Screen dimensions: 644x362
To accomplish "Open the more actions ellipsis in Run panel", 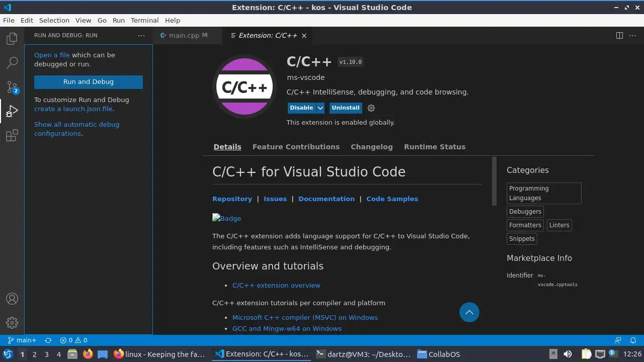I will click(141, 35).
